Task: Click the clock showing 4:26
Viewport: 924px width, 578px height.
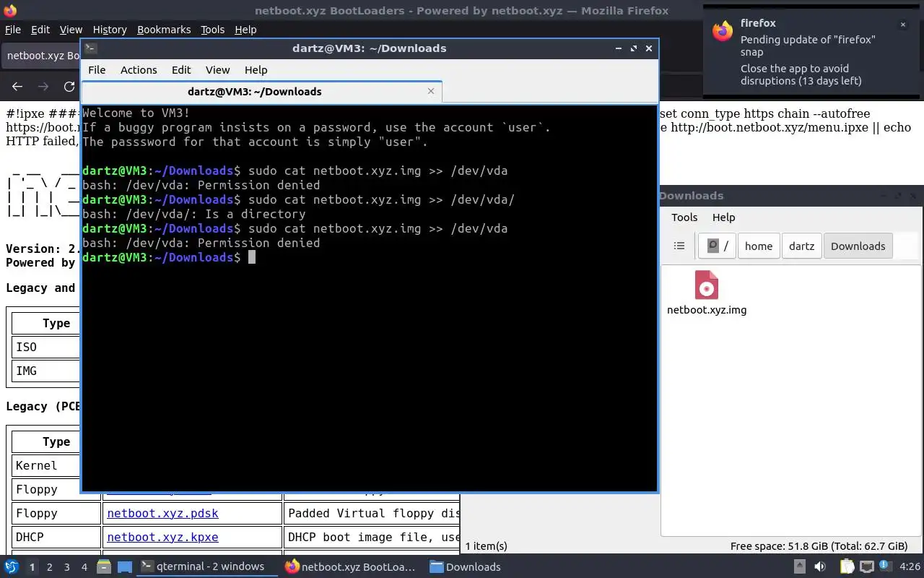Action: 910,566
